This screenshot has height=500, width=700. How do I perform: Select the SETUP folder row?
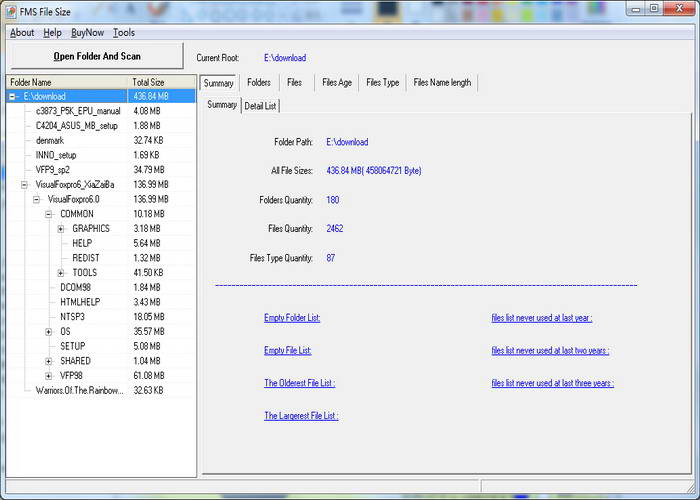click(x=101, y=346)
